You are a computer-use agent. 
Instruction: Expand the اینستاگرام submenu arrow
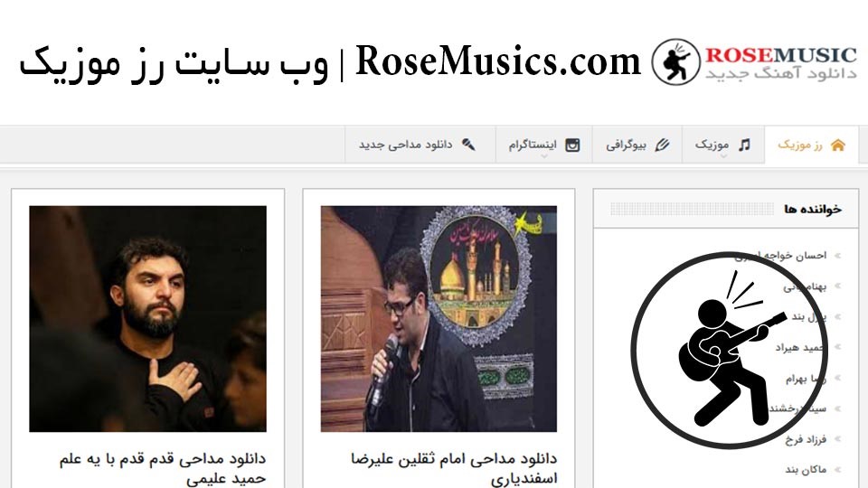tap(544, 156)
